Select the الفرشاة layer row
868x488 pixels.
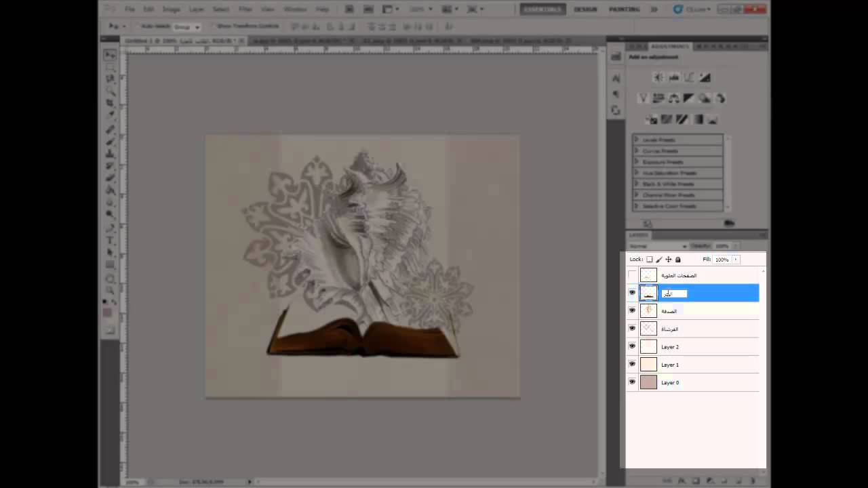point(692,328)
